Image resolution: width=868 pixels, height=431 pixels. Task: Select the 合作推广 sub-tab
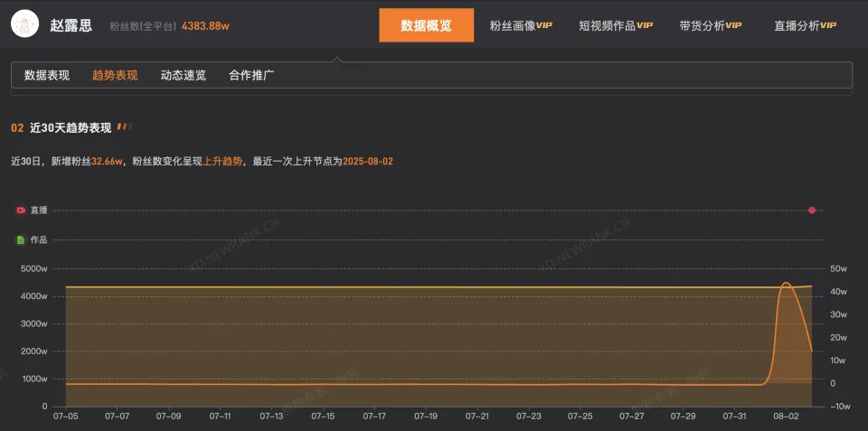[x=252, y=75]
